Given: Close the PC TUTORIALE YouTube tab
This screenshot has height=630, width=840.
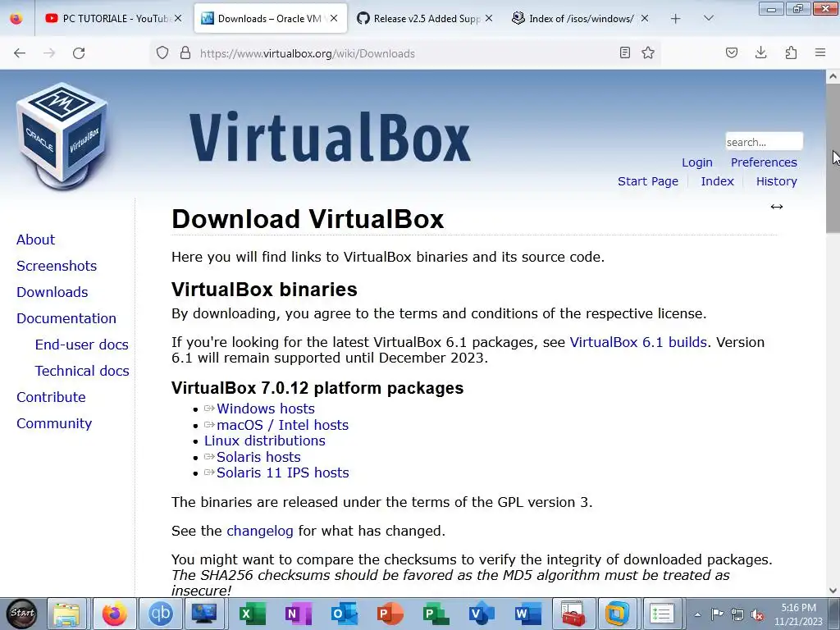Looking at the screenshot, I should [178, 18].
